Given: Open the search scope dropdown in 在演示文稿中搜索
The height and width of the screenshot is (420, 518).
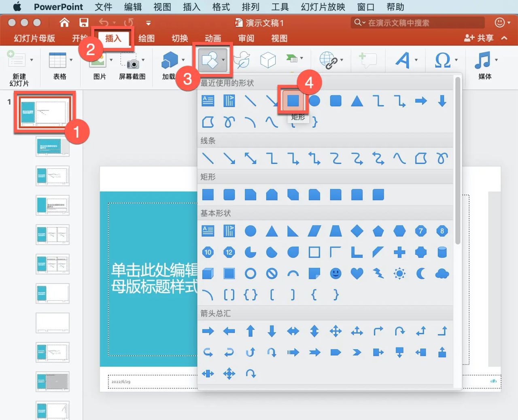Looking at the screenshot, I should tap(363, 23).
